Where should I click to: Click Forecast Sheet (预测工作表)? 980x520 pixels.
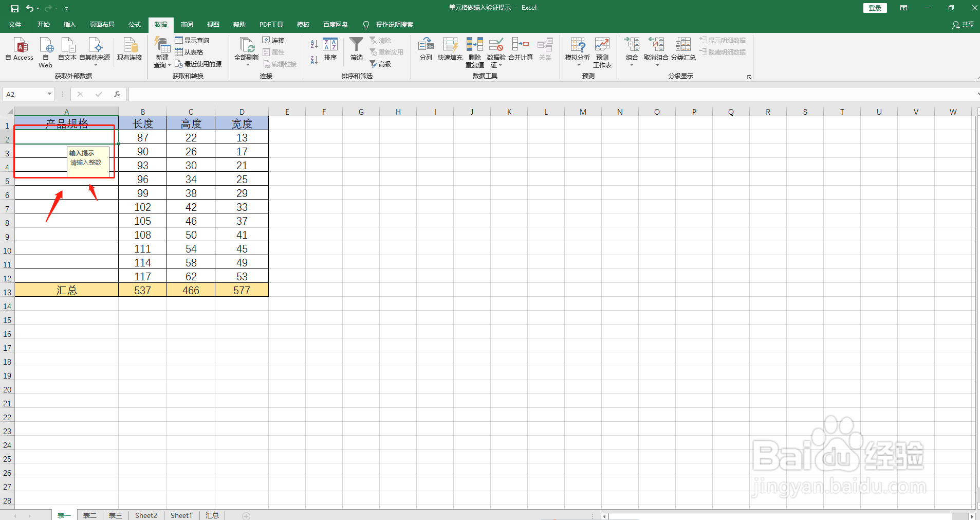point(602,52)
